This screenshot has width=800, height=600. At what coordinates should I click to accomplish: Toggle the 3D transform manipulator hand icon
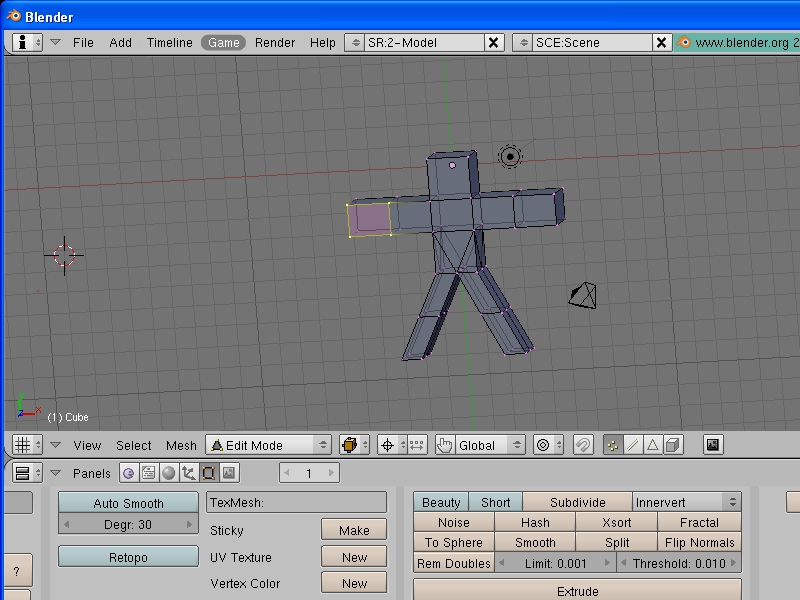(x=445, y=445)
